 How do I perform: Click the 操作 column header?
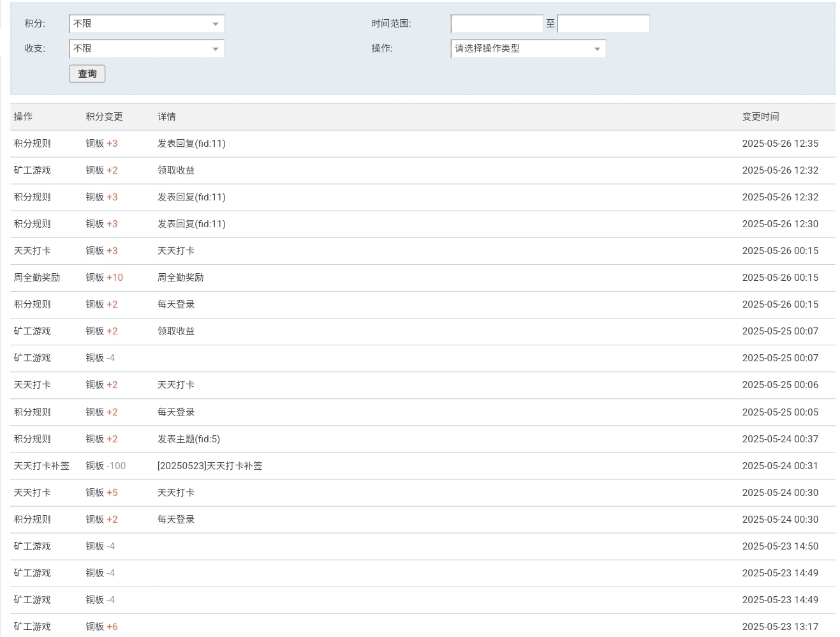coord(23,116)
